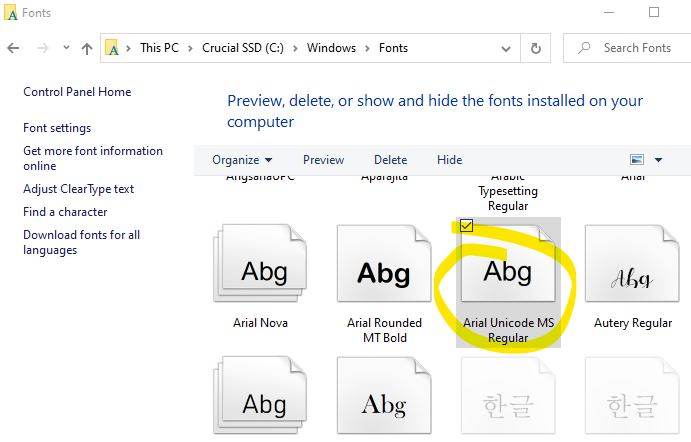Open the view options dropdown arrow
The width and height of the screenshot is (691, 442).
658,160
